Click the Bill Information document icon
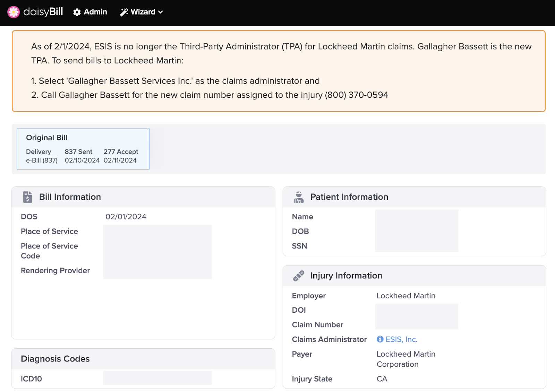The image size is (555, 392). (27, 197)
